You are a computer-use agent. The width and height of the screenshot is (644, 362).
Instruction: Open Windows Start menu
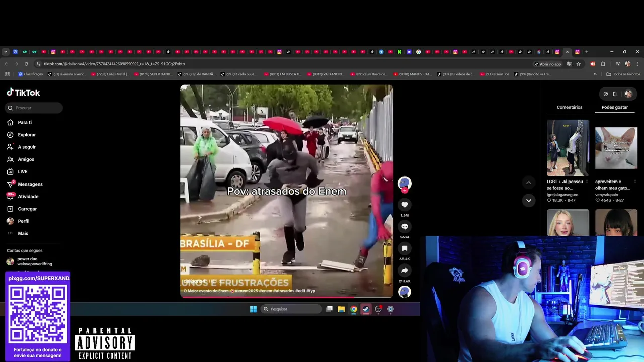click(x=253, y=309)
